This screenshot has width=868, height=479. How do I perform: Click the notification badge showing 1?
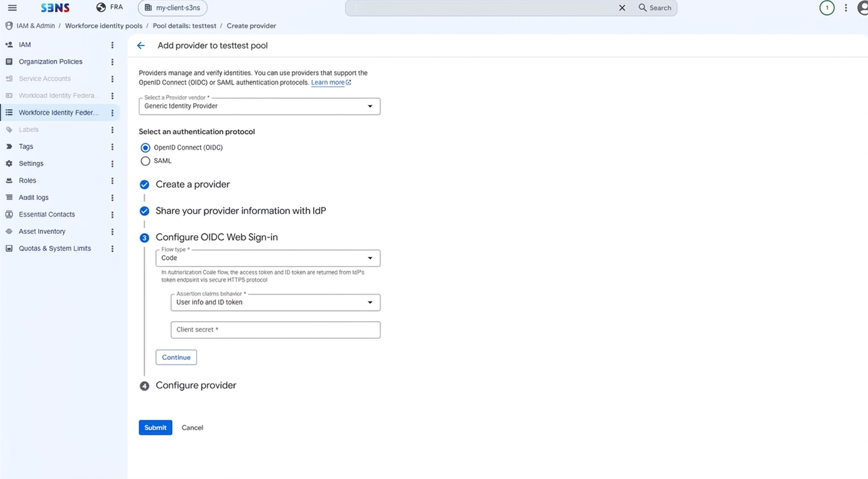coord(827,8)
